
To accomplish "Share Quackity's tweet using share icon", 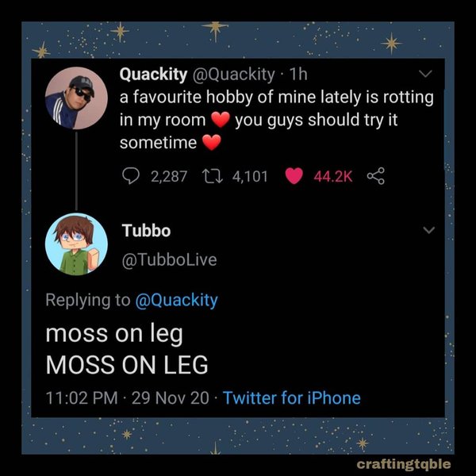I will pos(376,176).
